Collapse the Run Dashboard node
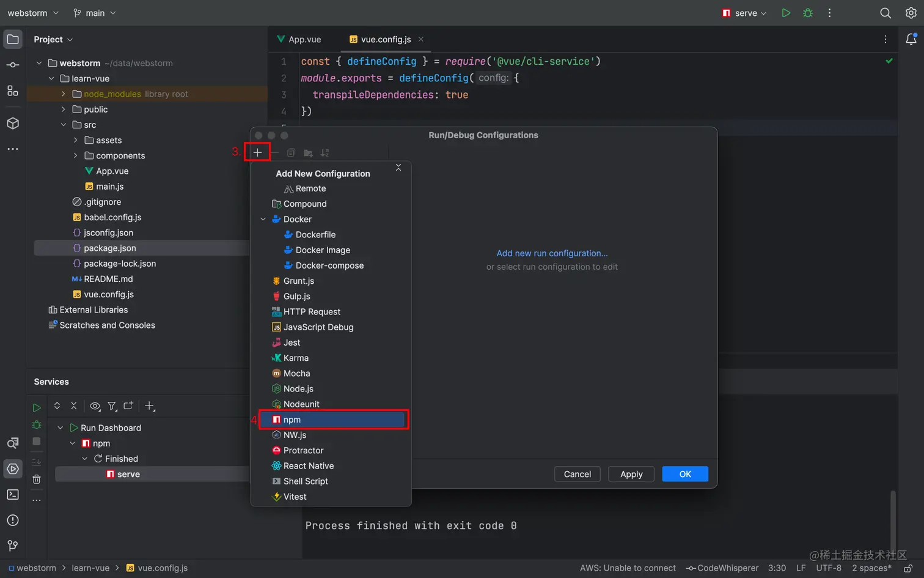Viewport: 924px width, 578px height. [x=61, y=428]
